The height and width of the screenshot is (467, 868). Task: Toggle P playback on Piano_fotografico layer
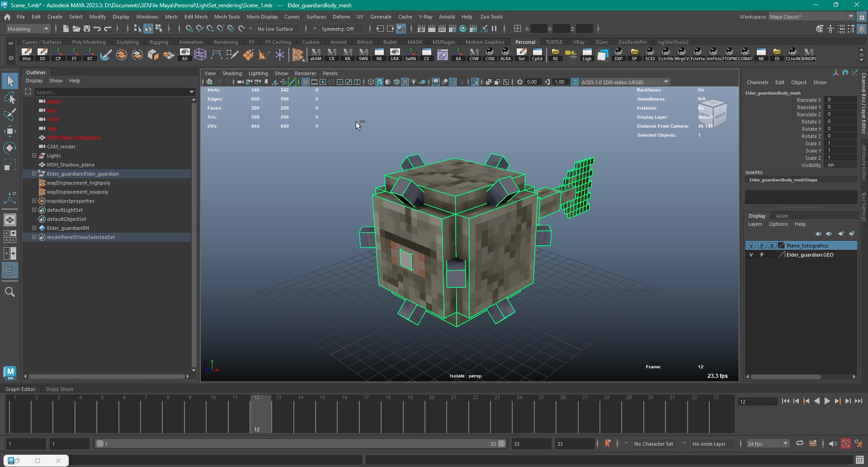tap(762, 245)
